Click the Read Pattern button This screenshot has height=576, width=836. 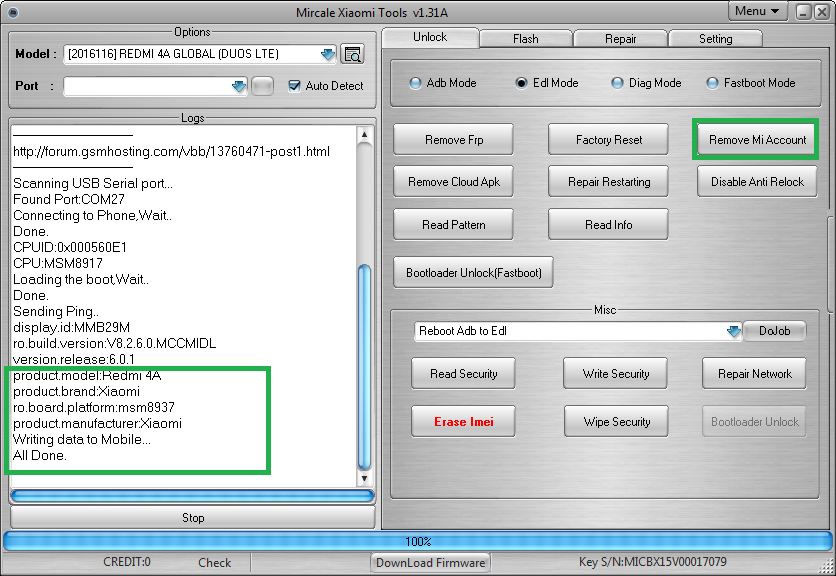coord(454,225)
